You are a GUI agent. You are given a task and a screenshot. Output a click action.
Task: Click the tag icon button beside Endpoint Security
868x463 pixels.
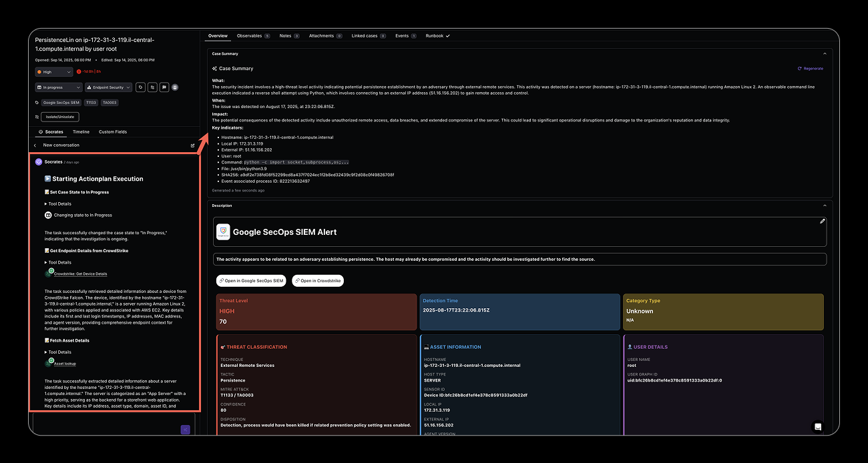140,87
